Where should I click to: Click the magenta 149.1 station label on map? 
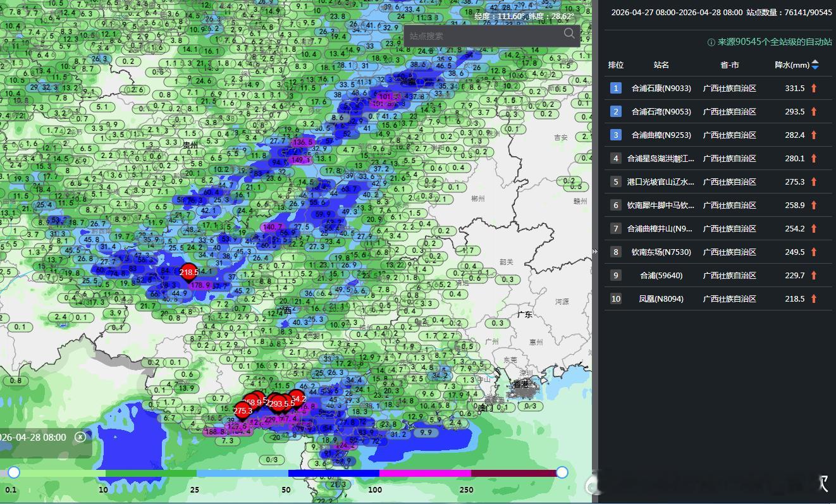click(x=300, y=160)
